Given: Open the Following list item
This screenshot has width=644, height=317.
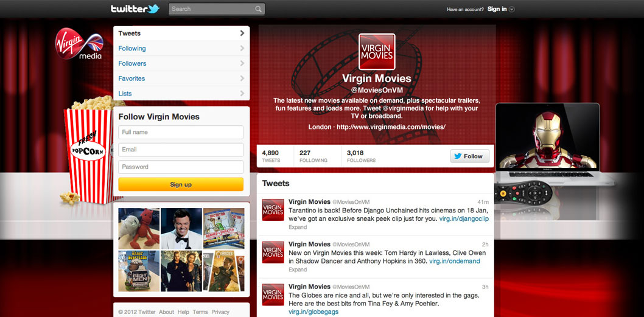Looking at the screenshot, I should tap(181, 49).
